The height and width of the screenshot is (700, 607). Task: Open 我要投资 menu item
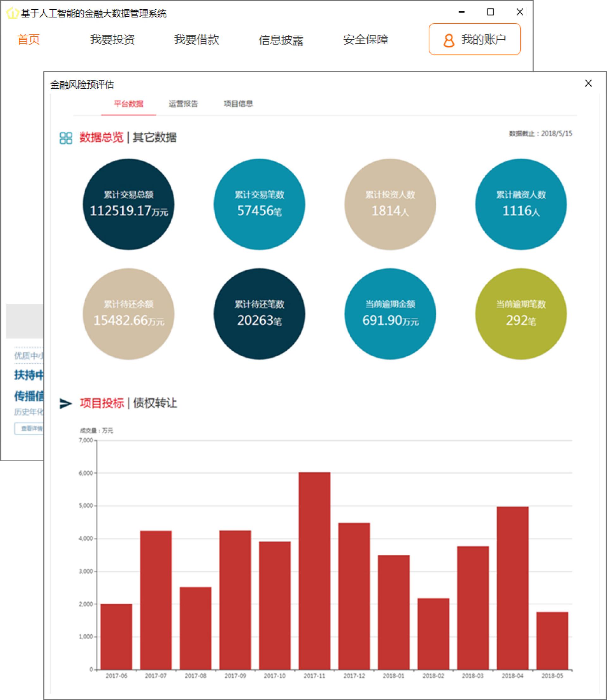pyautogui.click(x=113, y=39)
